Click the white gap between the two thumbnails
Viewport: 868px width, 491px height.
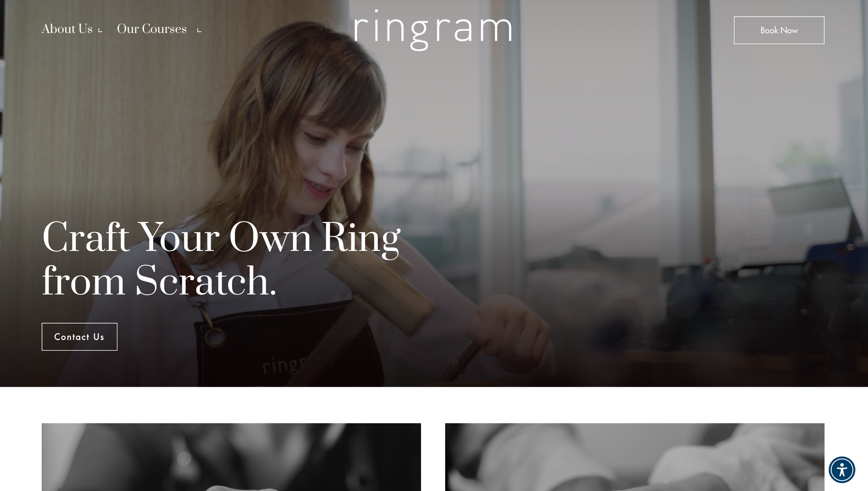433,457
